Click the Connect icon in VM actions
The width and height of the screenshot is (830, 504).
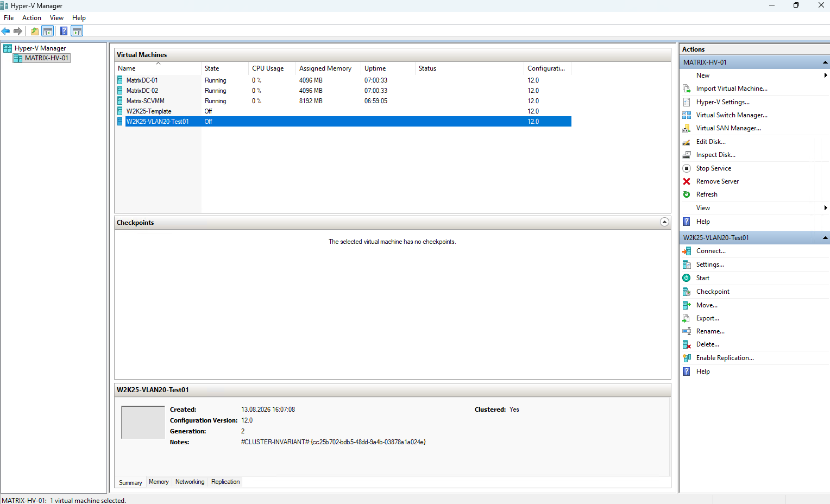coord(687,251)
